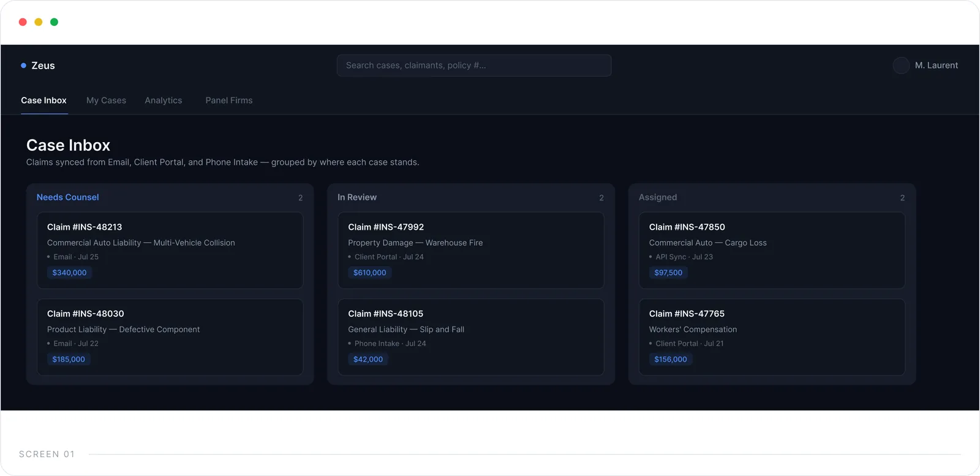Image resolution: width=980 pixels, height=476 pixels.
Task: Open claim card #INS-48213
Action: click(x=170, y=250)
